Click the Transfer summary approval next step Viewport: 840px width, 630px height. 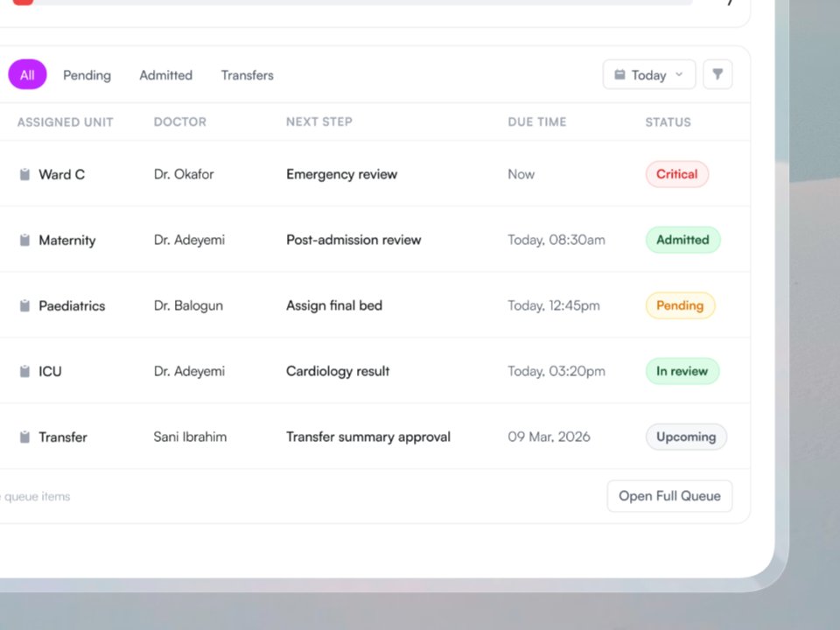pyautogui.click(x=368, y=437)
